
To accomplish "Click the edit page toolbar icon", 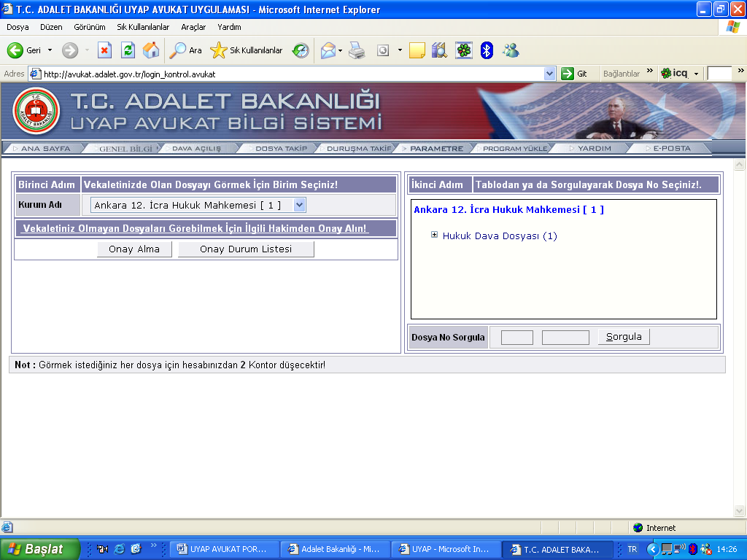I will click(383, 50).
